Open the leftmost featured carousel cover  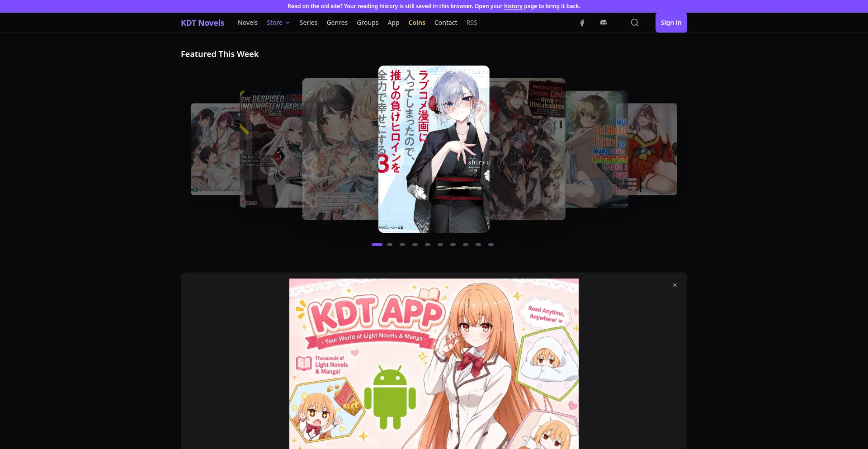(x=215, y=149)
